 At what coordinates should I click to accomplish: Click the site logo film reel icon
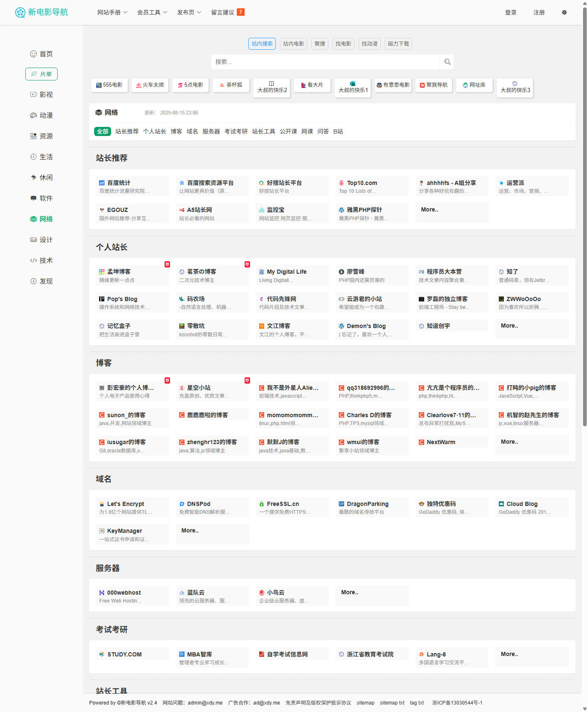[x=20, y=12]
